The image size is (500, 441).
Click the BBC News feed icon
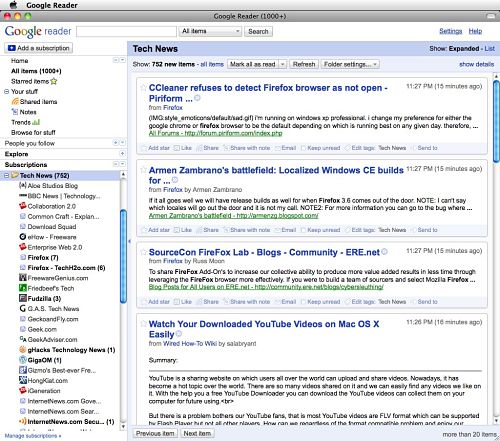pyautogui.click(x=23, y=196)
